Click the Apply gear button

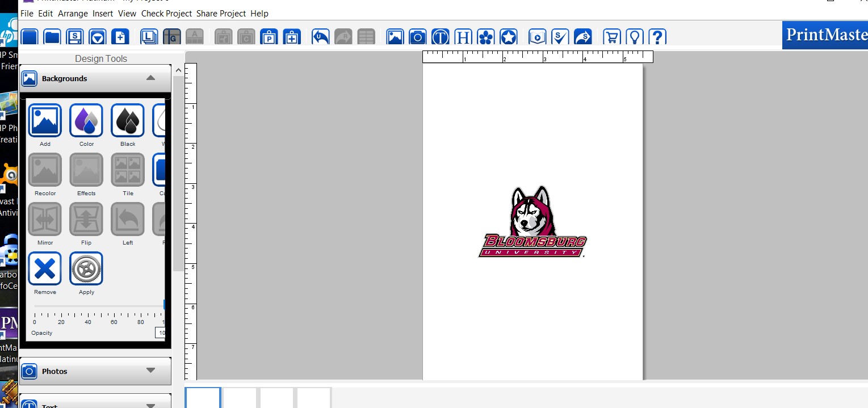[x=86, y=268]
